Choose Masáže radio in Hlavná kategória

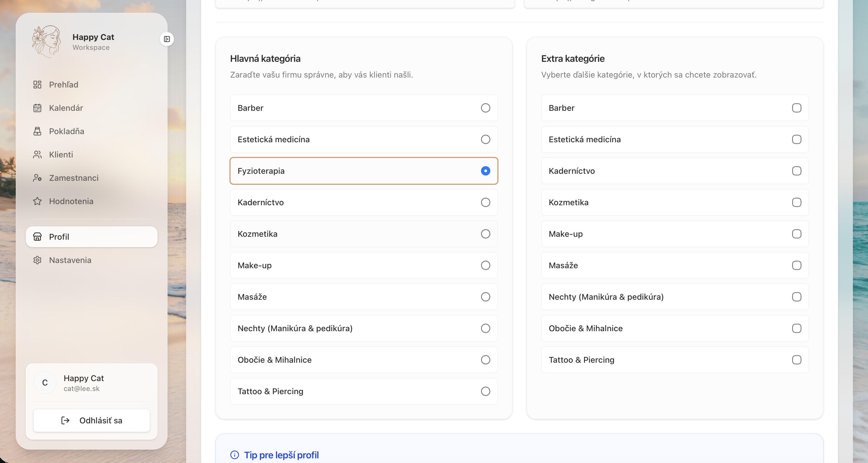(x=485, y=297)
